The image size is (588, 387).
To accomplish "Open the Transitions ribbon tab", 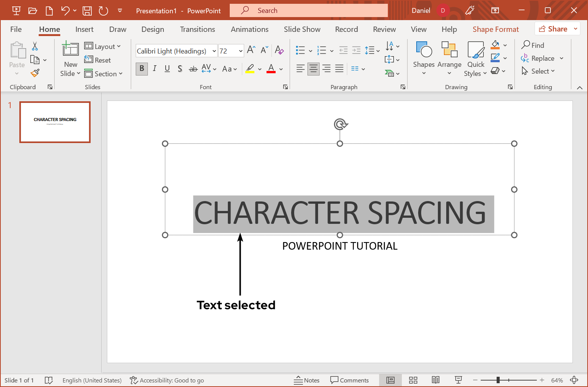I will coord(197,29).
